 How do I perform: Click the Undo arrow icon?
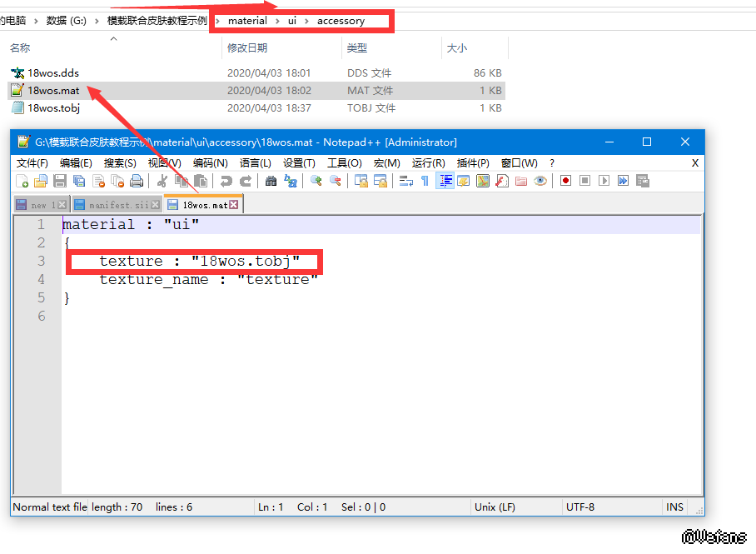click(x=226, y=181)
